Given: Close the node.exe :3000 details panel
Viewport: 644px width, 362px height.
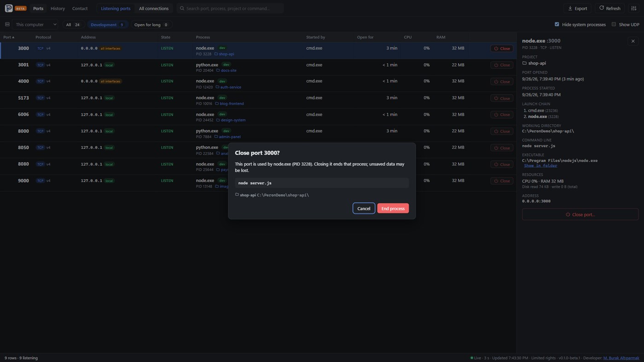Looking at the screenshot, I should pos(633,41).
